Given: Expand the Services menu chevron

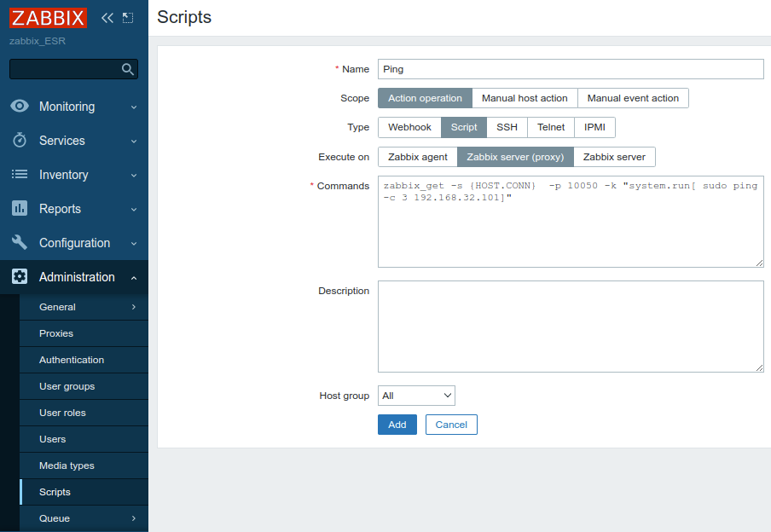Looking at the screenshot, I should coord(134,142).
